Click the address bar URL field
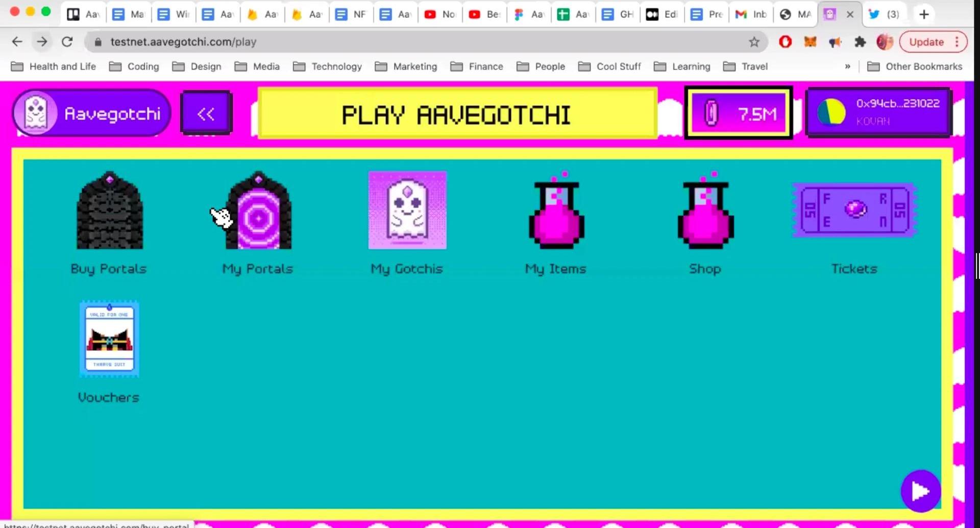980x528 pixels. click(x=408, y=42)
